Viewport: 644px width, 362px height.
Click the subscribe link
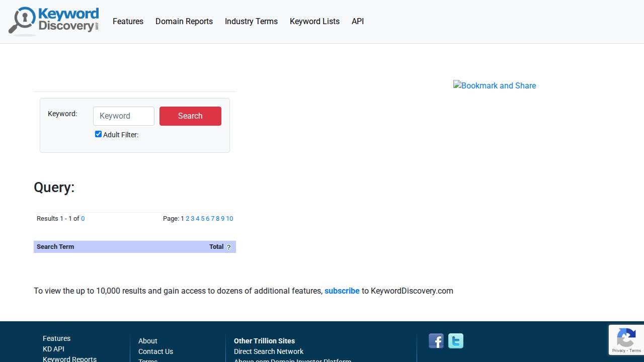tap(342, 291)
